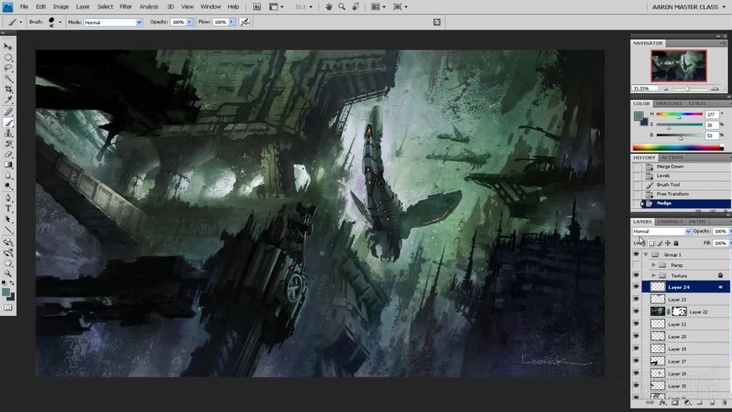Select the Healing Brush tool

[8, 112]
